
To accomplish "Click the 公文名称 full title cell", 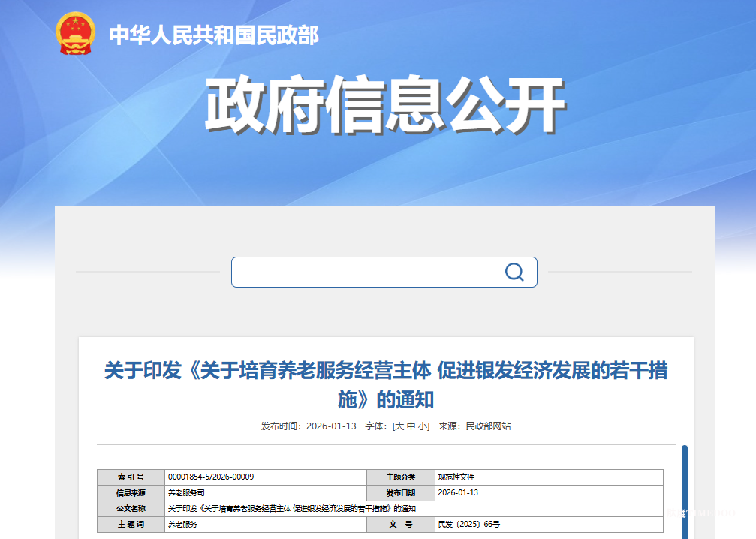I will [x=414, y=509].
